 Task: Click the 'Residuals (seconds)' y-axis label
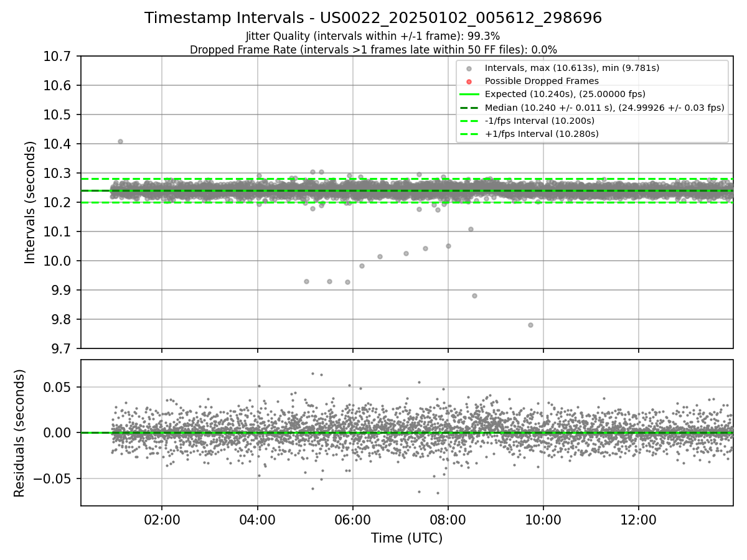[19, 433]
